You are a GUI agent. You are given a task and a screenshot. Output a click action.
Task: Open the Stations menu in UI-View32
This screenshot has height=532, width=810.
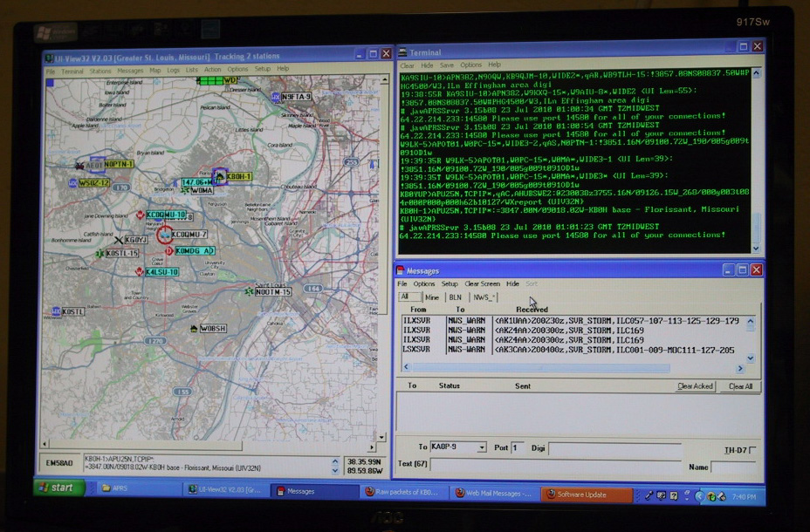[x=100, y=70]
